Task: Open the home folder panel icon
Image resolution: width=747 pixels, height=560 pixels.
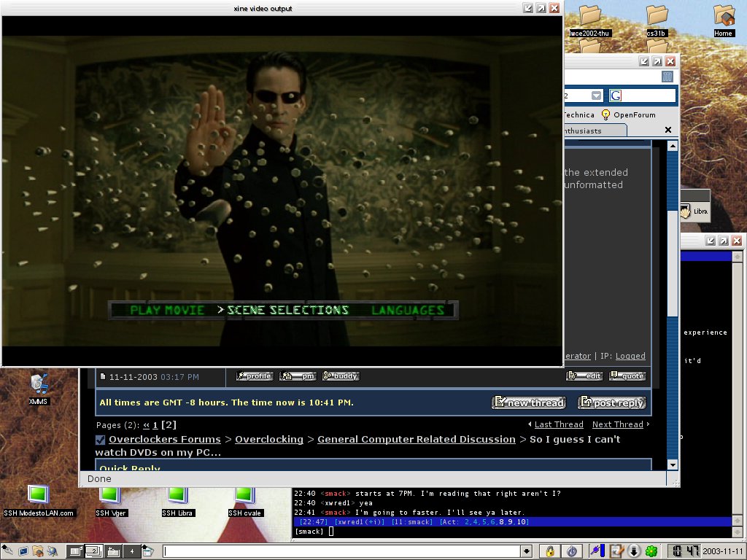Action: (38, 551)
